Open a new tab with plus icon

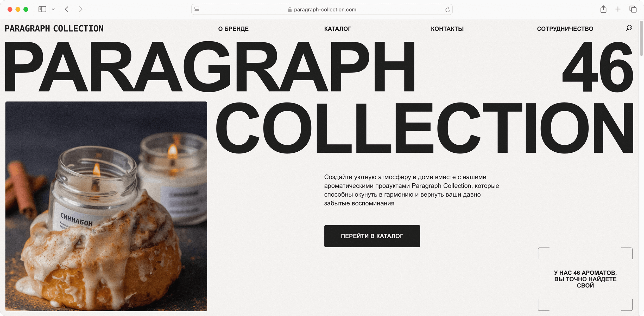(x=618, y=9)
